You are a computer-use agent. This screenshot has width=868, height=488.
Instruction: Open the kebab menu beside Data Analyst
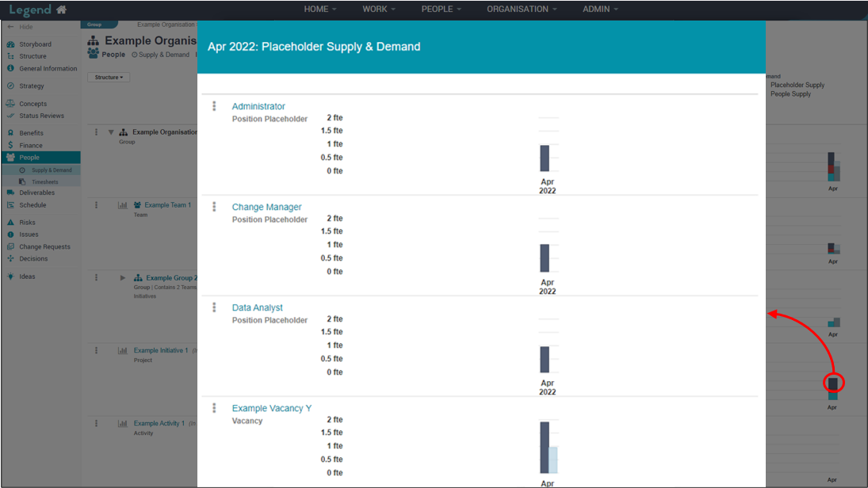tap(214, 307)
